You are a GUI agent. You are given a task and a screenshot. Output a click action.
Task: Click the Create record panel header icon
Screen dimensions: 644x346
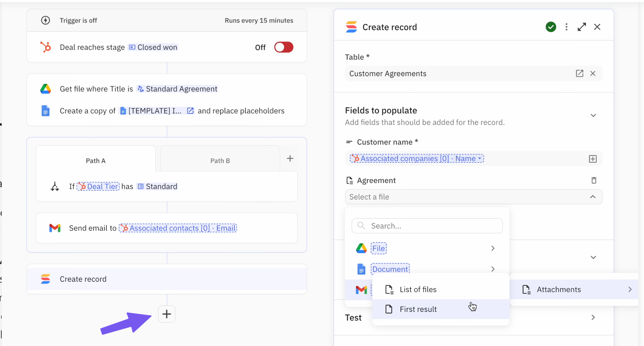coord(351,27)
